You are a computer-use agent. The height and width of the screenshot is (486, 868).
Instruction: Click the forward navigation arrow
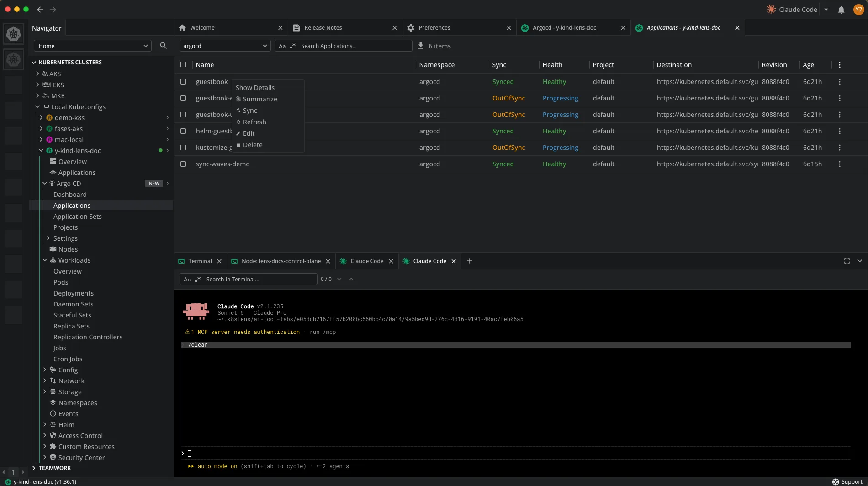[x=53, y=9]
